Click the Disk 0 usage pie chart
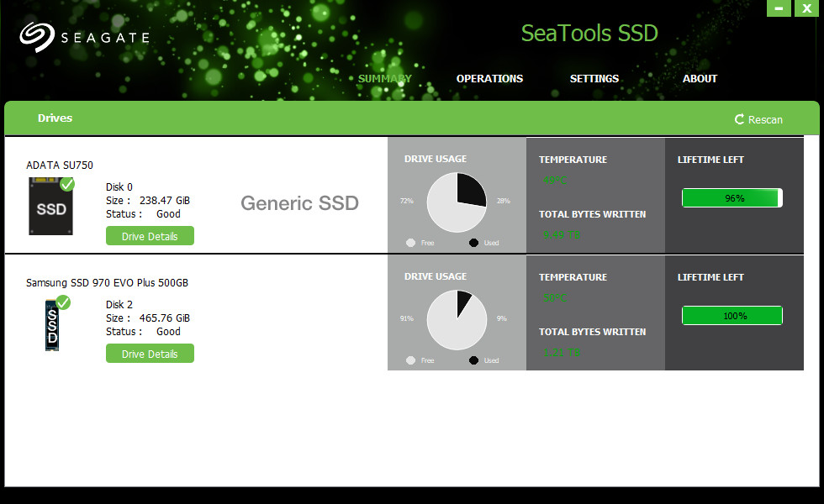The width and height of the screenshot is (824, 504). (457, 202)
